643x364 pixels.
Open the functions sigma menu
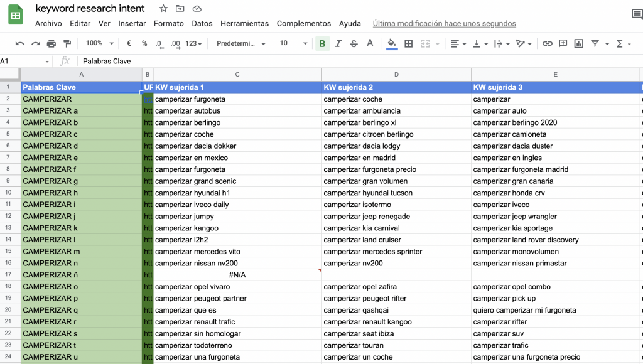[x=619, y=43]
